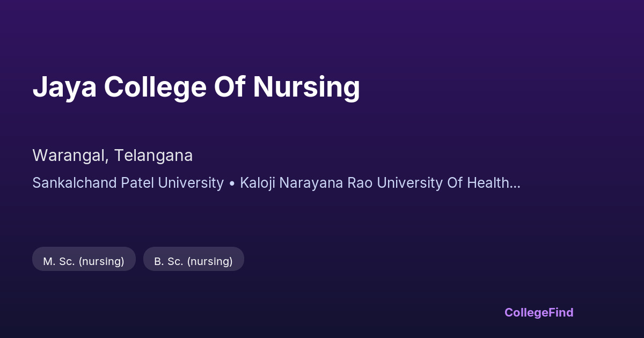This screenshot has width=644, height=338.
Task: Click the word Sankalchand in the affiliation line
Action: click(x=75, y=183)
